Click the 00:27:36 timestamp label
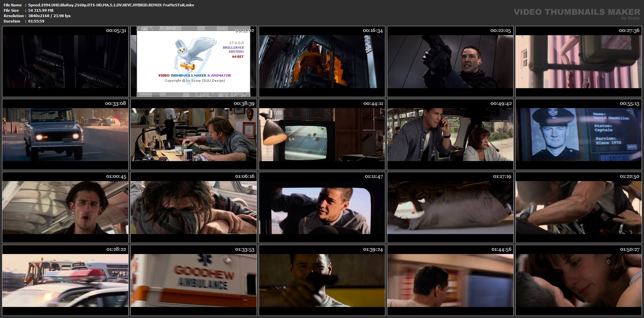Screen dimensions: 644x318 (629, 31)
